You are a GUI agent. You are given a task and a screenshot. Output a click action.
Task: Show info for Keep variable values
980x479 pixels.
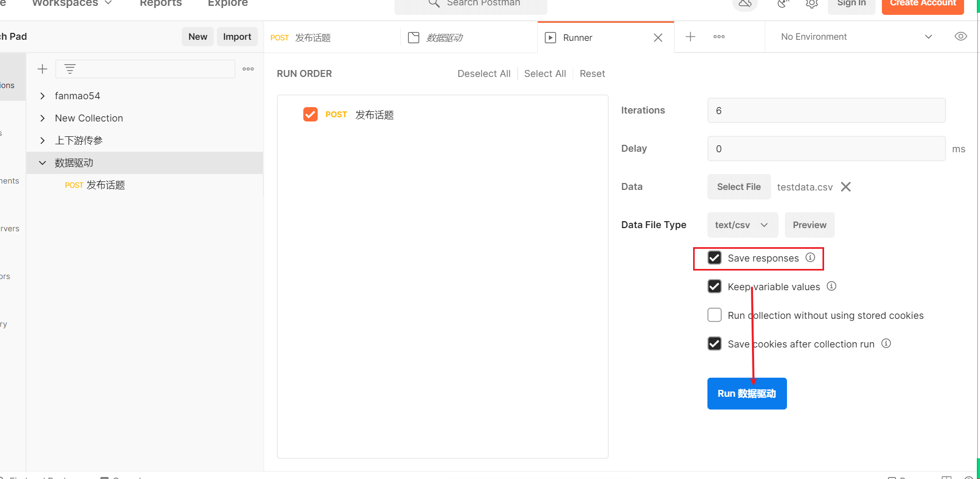coord(832,286)
